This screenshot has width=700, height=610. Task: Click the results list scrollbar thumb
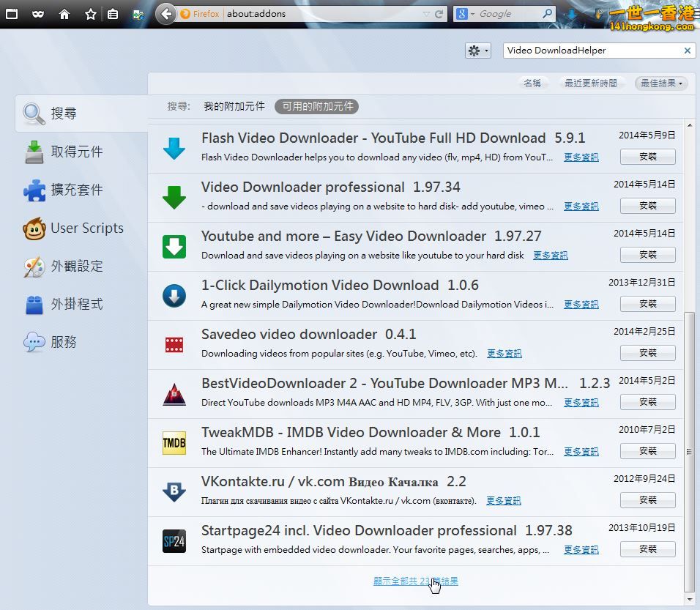tap(689, 451)
